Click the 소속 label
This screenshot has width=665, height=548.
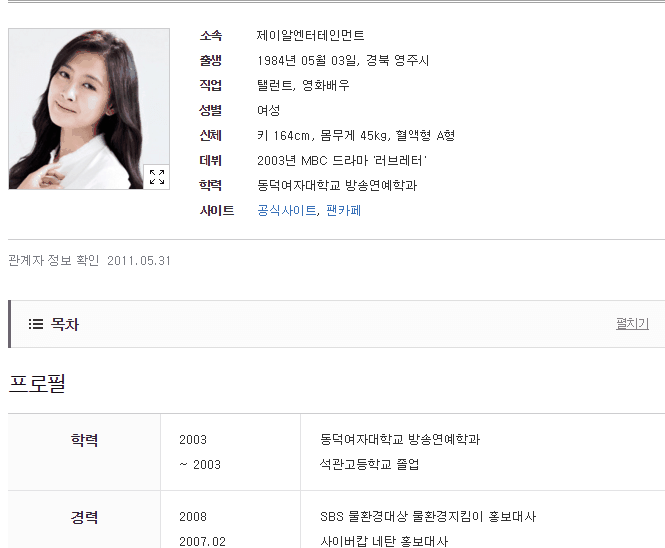pos(210,36)
